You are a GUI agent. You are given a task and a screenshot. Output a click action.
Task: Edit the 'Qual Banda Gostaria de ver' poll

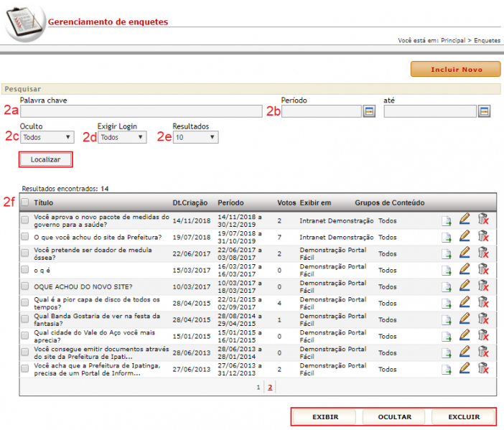(465, 318)
